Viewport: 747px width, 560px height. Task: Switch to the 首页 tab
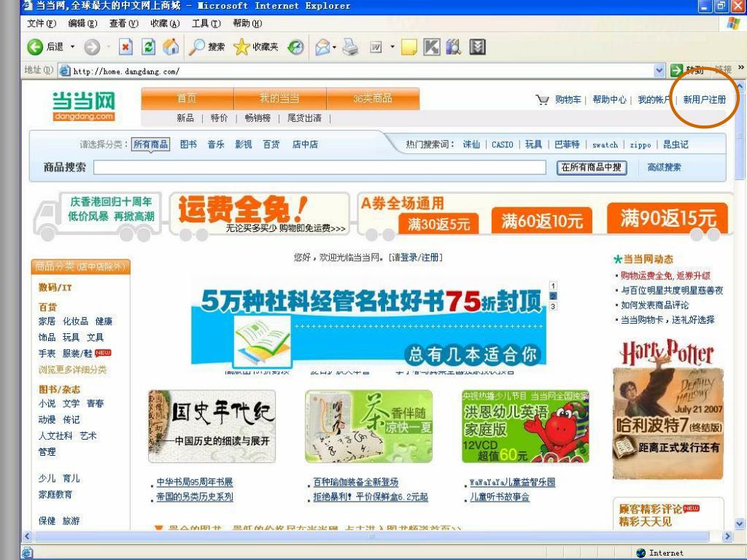(x=187, y=98)
